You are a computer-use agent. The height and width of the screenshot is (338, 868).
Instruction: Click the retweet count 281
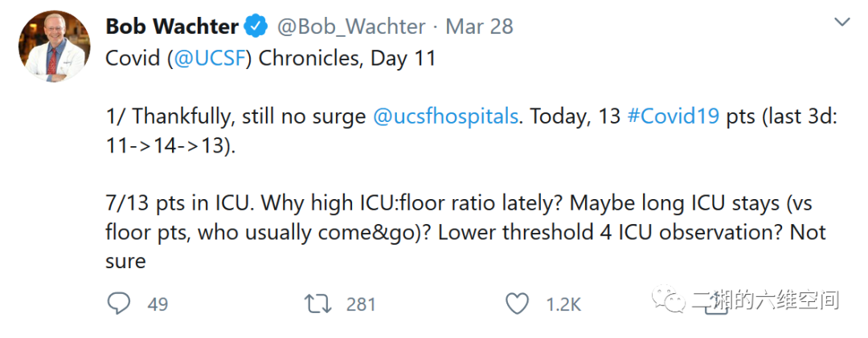tap(361, 304)
